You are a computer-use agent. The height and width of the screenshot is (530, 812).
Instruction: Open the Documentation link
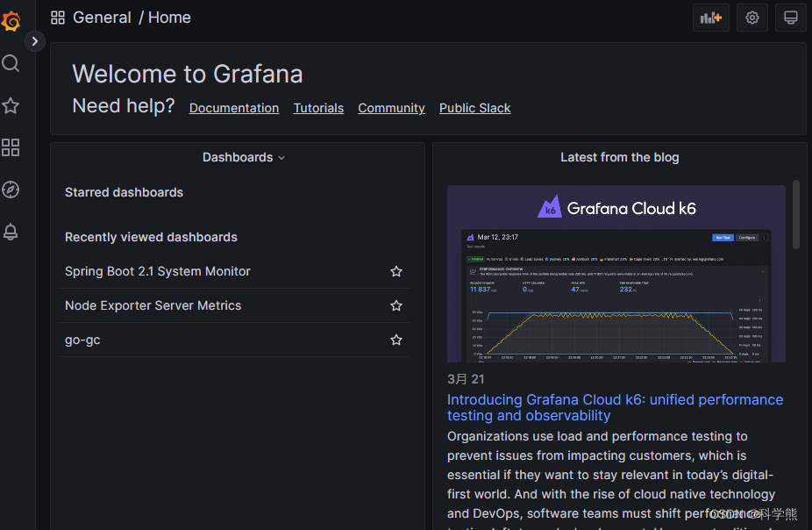tap(234, 108)
